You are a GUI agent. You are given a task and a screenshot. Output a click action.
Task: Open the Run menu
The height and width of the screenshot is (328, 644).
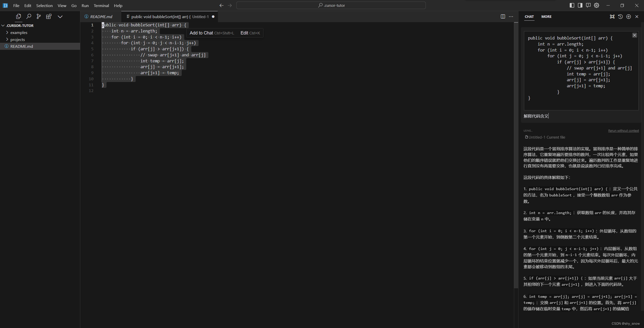[x=85, y=5]
